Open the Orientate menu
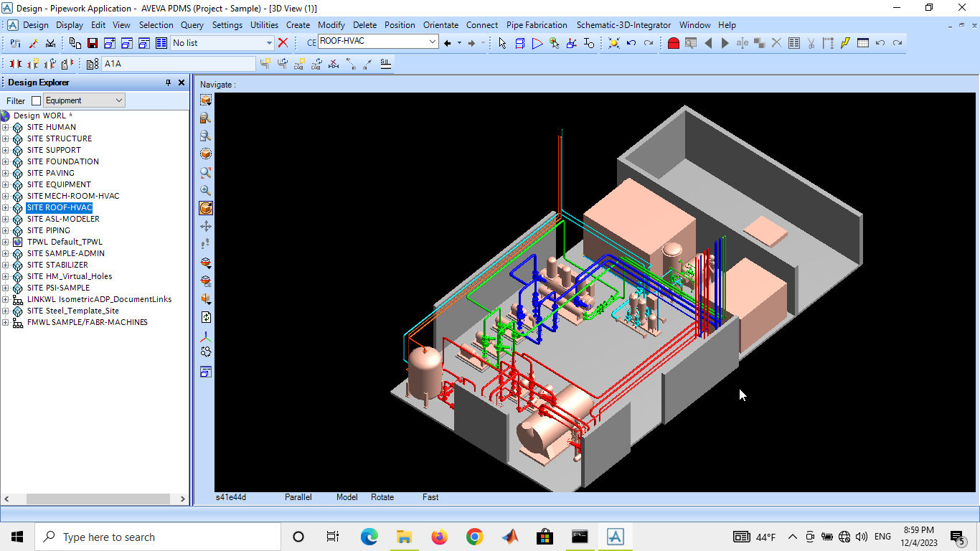980x551 pixels. 440,25
